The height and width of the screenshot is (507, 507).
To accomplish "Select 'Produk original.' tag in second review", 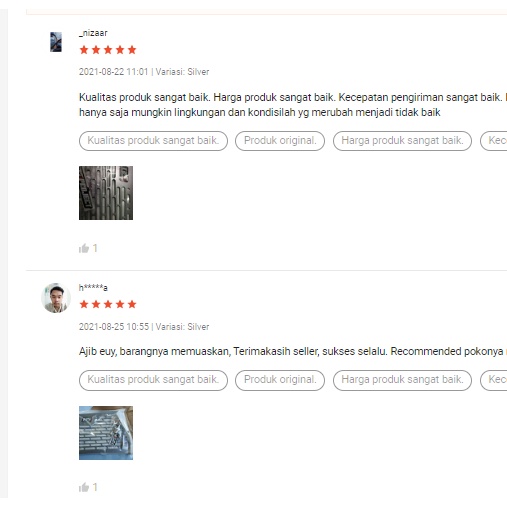I will click(280, 380).
